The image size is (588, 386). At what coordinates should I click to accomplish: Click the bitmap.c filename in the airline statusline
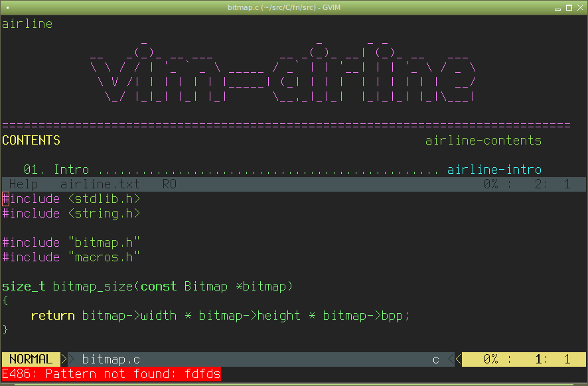coord(111,359)
